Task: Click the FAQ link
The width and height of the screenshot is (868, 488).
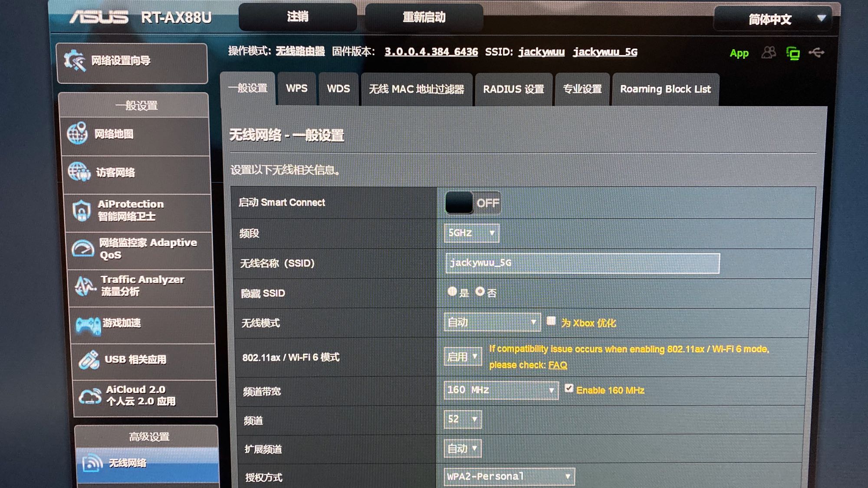Action: tap(557, 365)
